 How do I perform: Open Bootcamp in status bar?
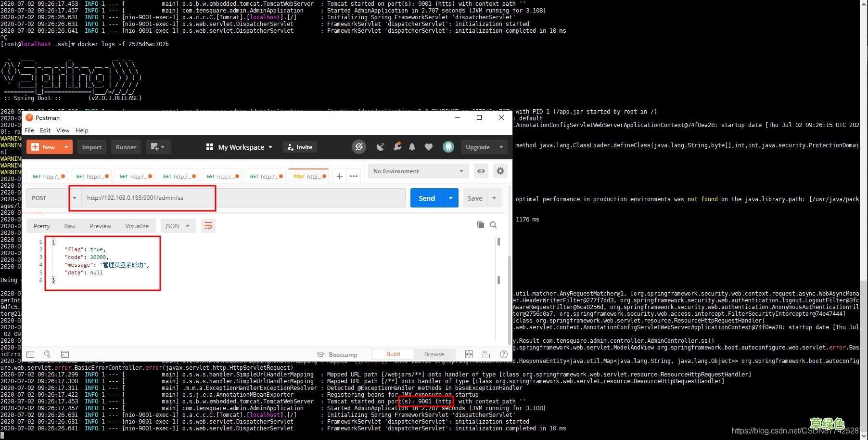[x=337, y=354]
